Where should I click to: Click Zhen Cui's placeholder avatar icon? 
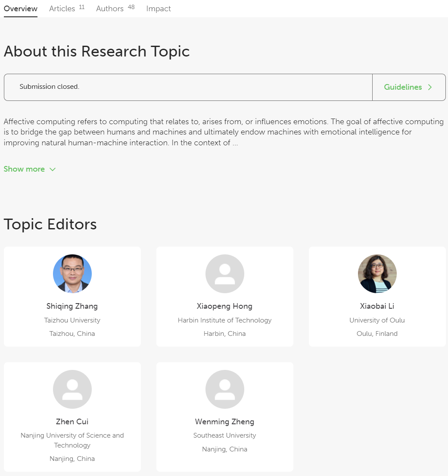click(x=72, y=389)
